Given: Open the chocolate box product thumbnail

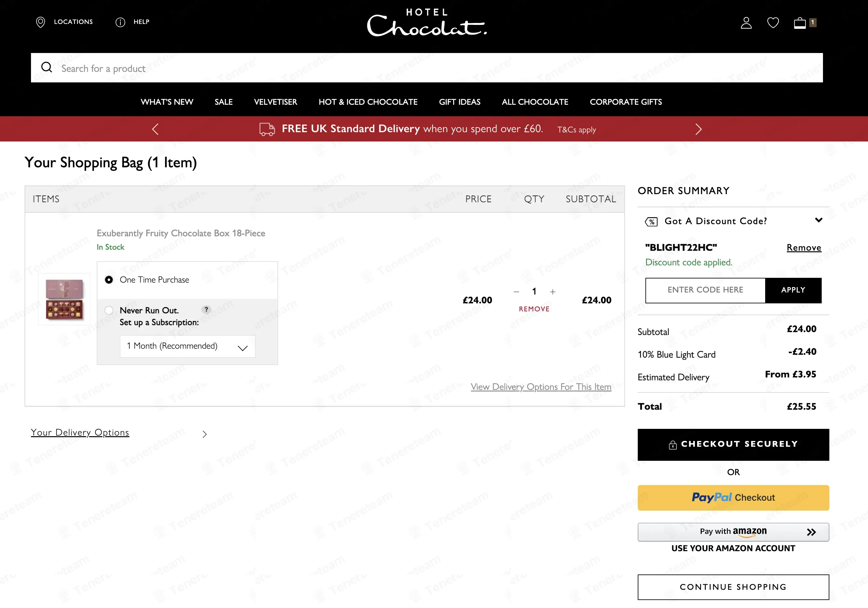Looking at the screenshot, I should tap(64, 299).
